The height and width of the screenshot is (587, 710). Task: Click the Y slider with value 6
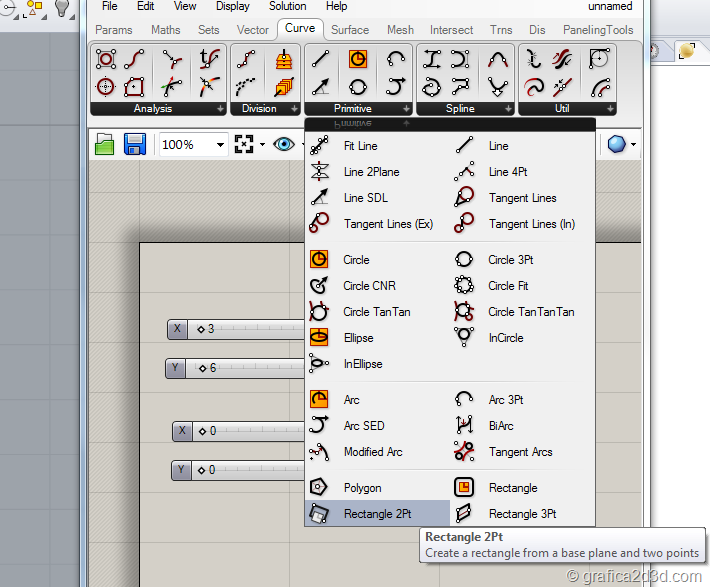238,368
